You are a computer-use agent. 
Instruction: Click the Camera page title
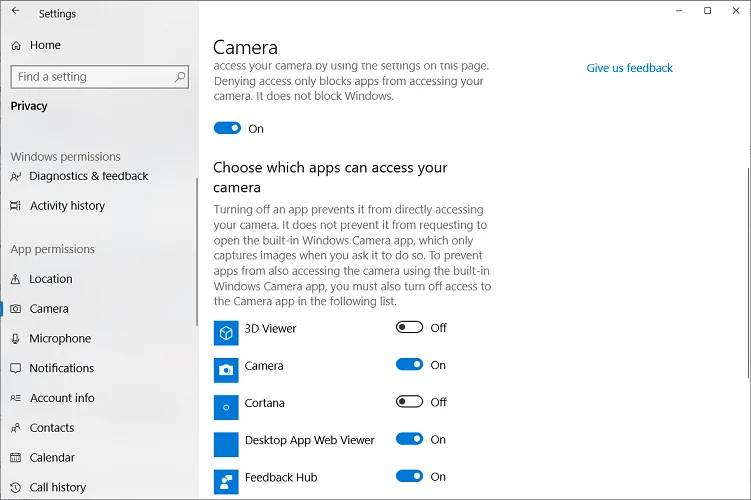[x=245, y=47]
